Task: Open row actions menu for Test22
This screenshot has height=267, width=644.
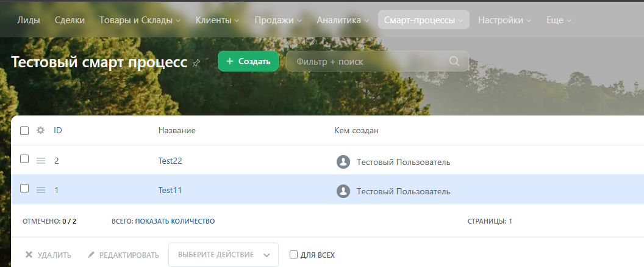Action: [x=41, y=161]
